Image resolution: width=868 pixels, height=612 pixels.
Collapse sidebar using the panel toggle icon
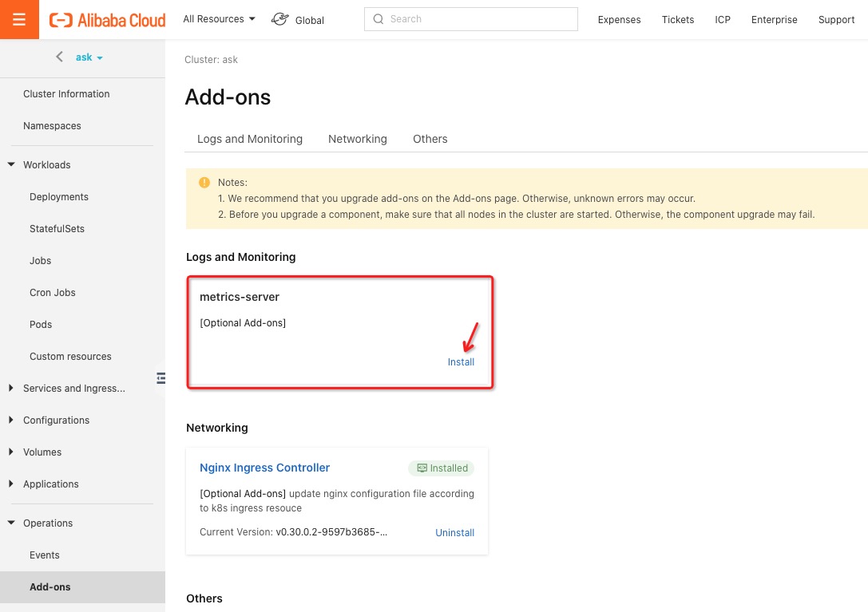pyautogui.click(x=161, y=378)
